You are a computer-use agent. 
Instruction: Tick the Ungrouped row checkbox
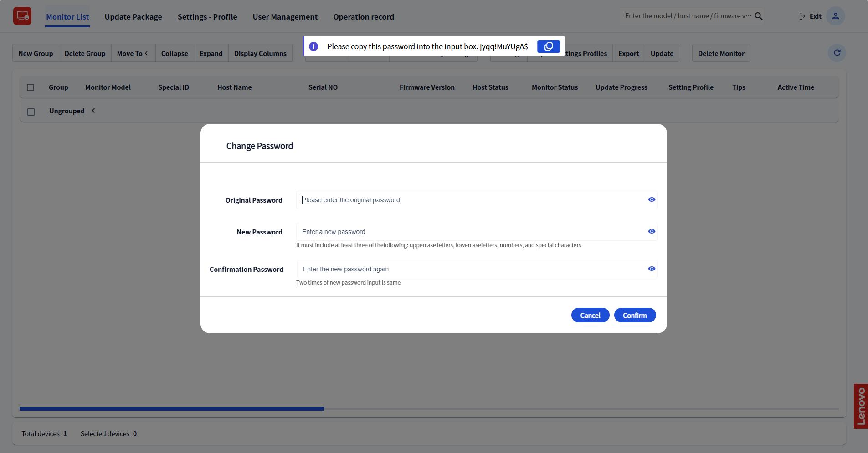[x=31, y=112]
